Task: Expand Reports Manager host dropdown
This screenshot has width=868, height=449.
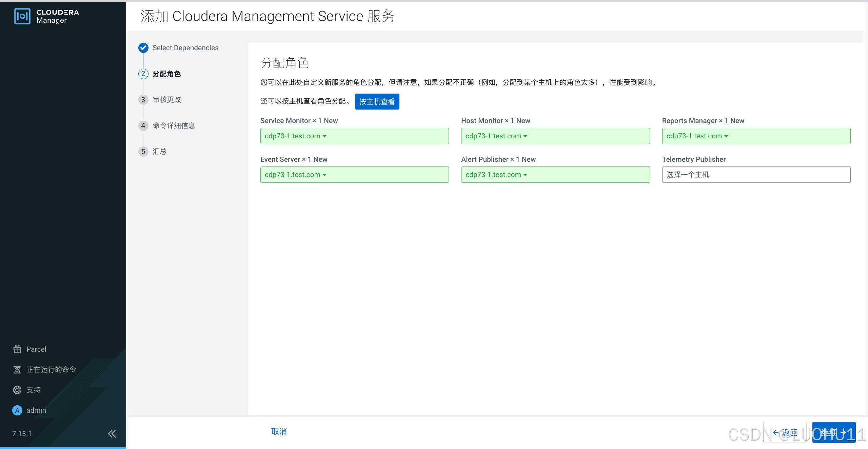Action: [697, 136]
